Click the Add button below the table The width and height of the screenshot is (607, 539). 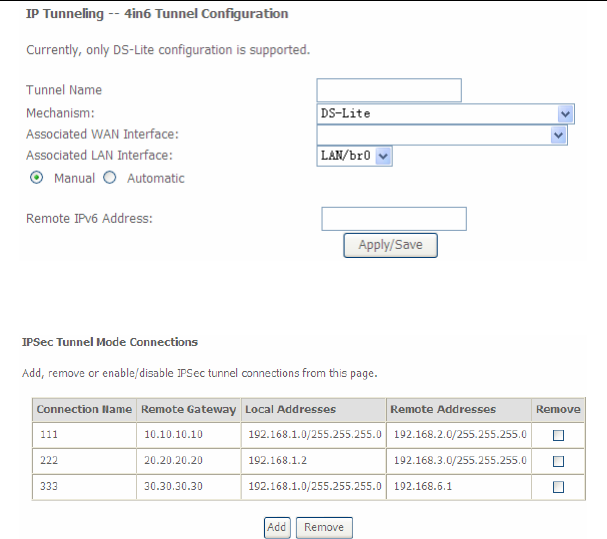coord(277,527)
